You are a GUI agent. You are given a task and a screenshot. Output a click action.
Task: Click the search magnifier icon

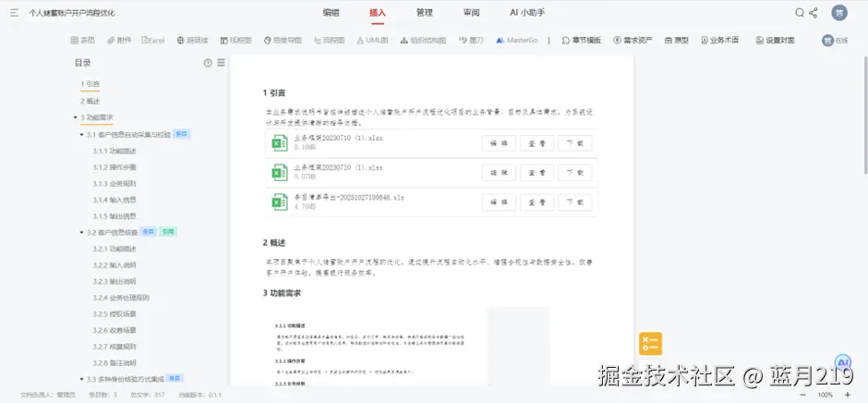[x=800, y=13]
